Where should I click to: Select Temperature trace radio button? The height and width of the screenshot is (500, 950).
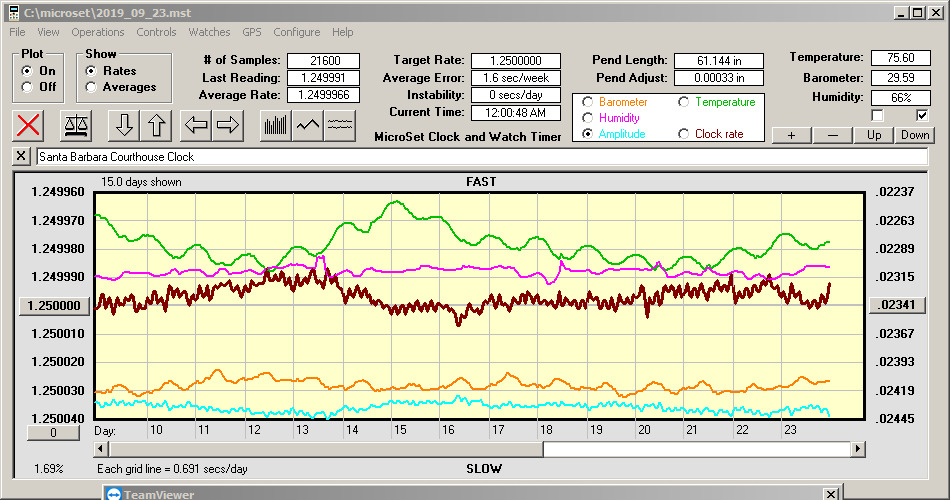pyautogui.click(x=683, y=102)
